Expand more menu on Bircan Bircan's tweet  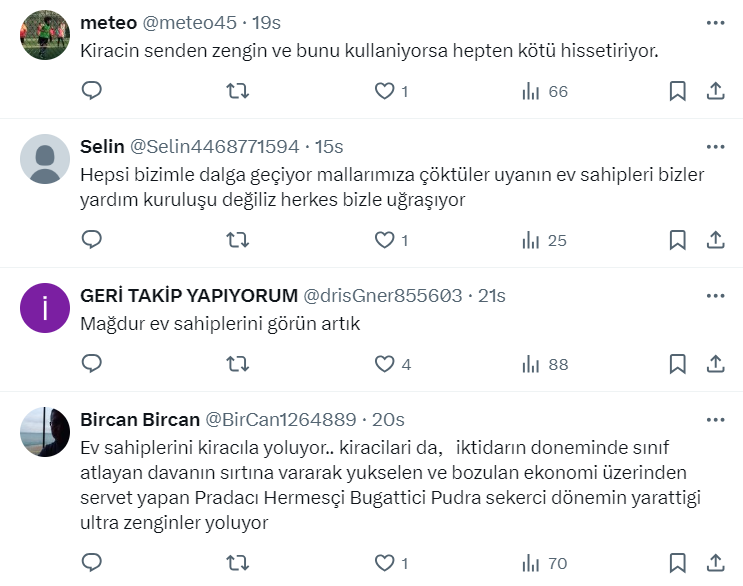715,419
